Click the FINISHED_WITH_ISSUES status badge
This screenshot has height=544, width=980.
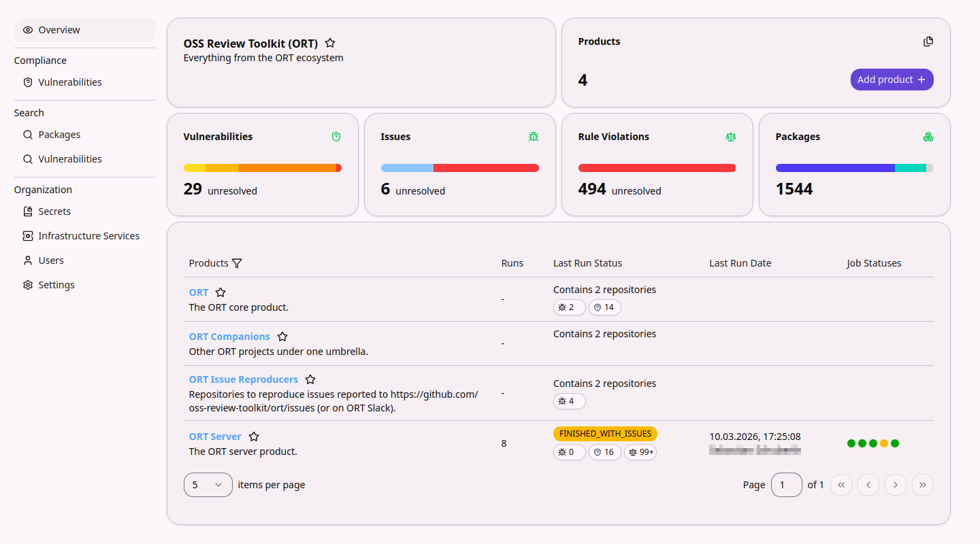[605, 434]
